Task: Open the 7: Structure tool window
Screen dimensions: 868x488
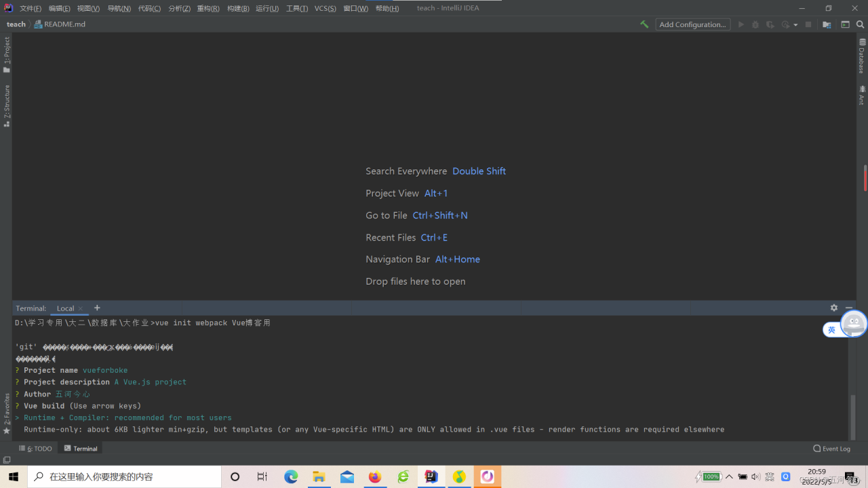Action: (x=6, y=106)
